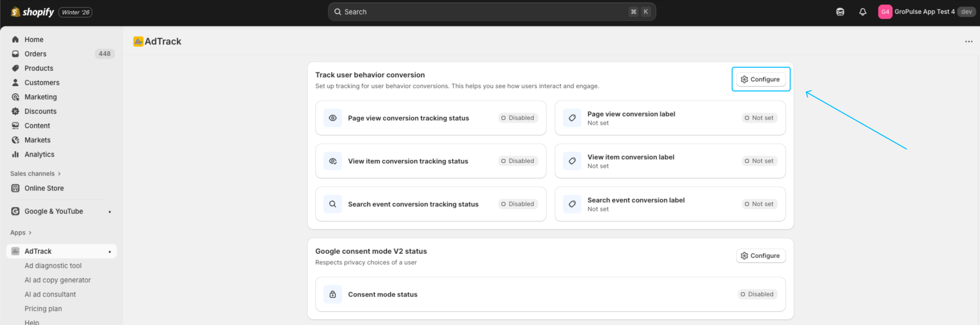Click the Track user behavior conversion heading
This screenshot has height=325, width=980.
370,75
